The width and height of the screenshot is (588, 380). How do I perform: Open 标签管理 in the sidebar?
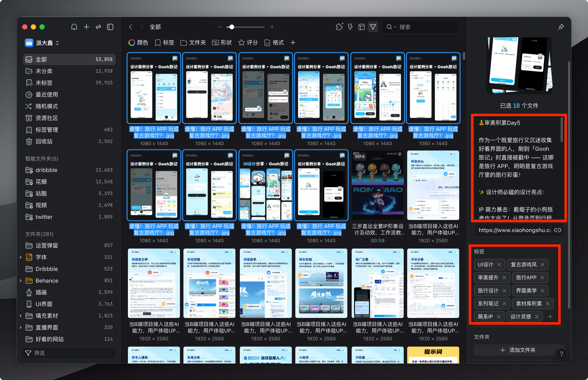coord(47,130)
